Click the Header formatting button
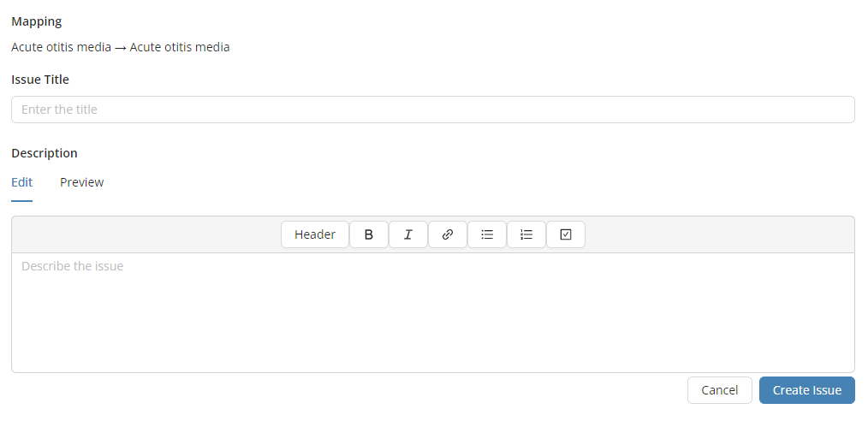The image size is (868, 421). pos(315,234)
